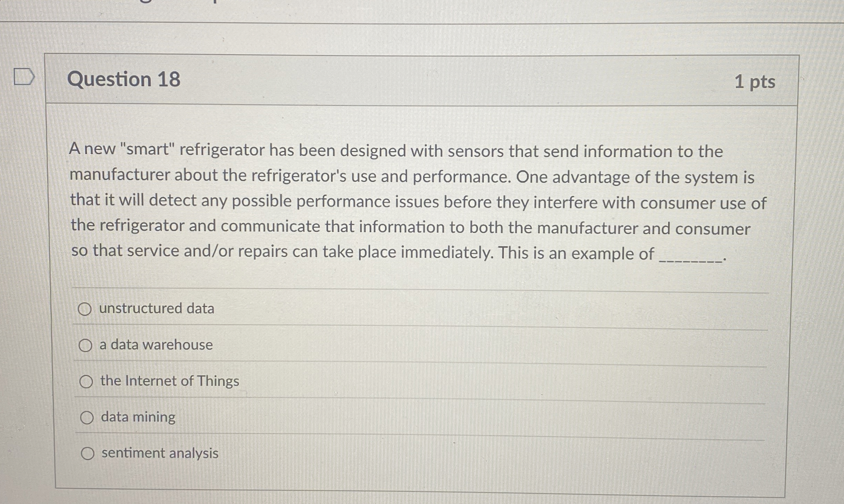Click the Question 18 header text
This screenshot has width=844, height=504.
tap(124, 80)
